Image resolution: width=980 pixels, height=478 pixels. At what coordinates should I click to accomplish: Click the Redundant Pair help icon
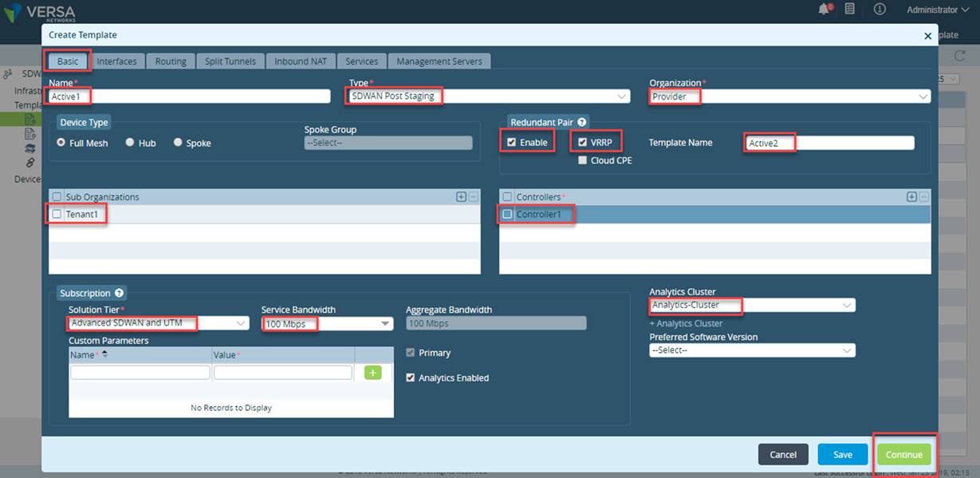coord(582,122)
